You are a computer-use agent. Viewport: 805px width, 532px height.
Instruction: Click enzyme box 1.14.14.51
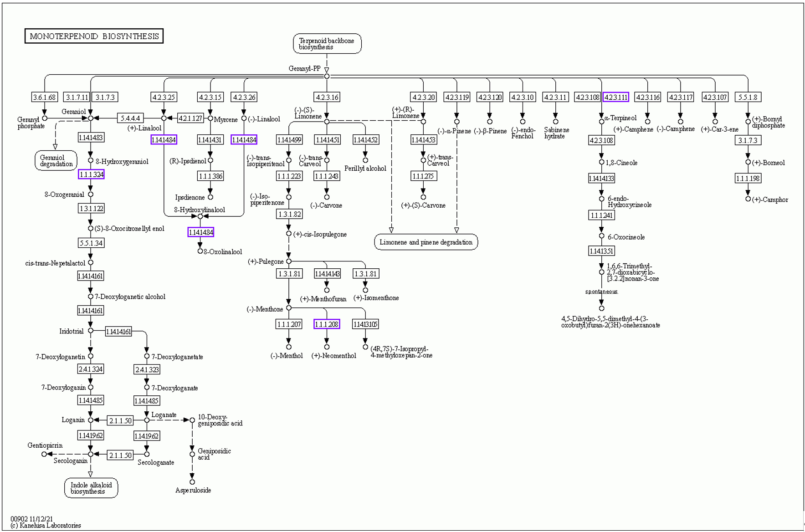pyautogui.click(x=327, y=140)
